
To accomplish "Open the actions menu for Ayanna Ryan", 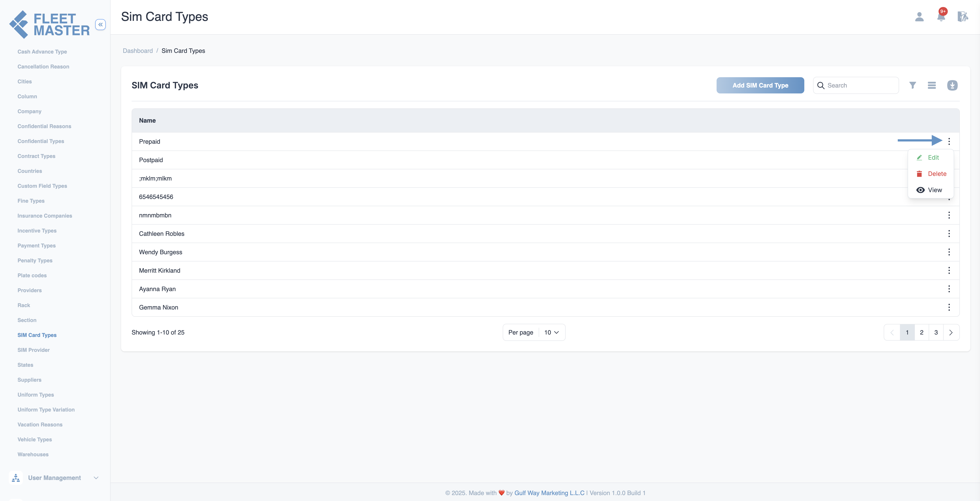I will pyautogui.click(x=949, y=289).
